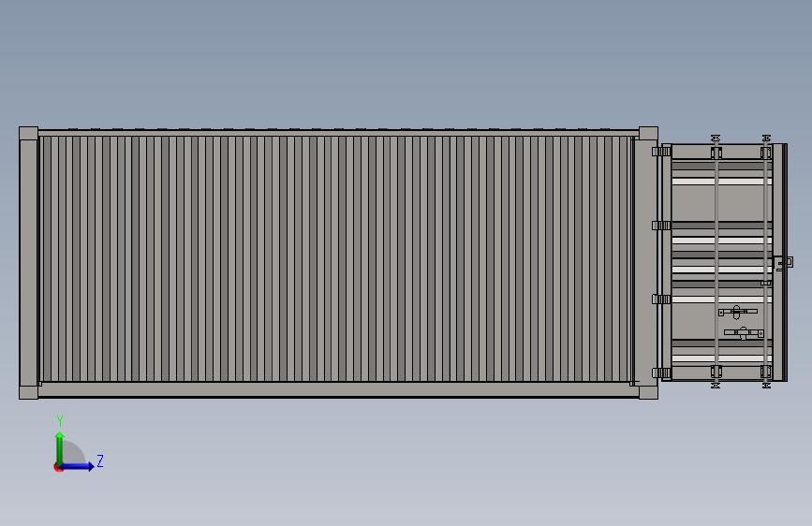The image size is (812, 526).
Task: Select the lower door handle latch
Action: (x=744, y=333)
